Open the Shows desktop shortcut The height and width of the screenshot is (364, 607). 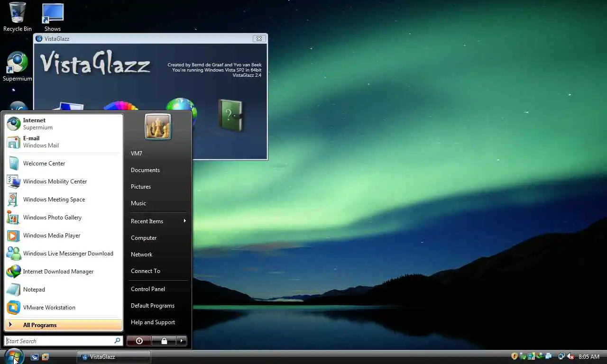(53, 17)
